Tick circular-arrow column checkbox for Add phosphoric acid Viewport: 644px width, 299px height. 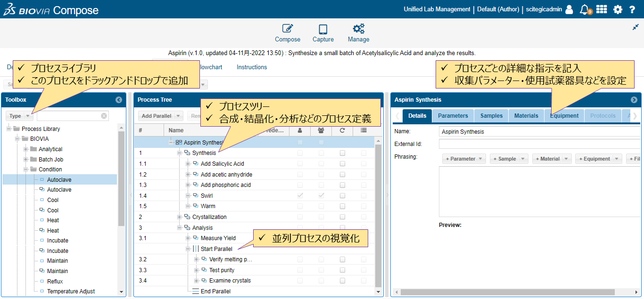tap(342, 185)
